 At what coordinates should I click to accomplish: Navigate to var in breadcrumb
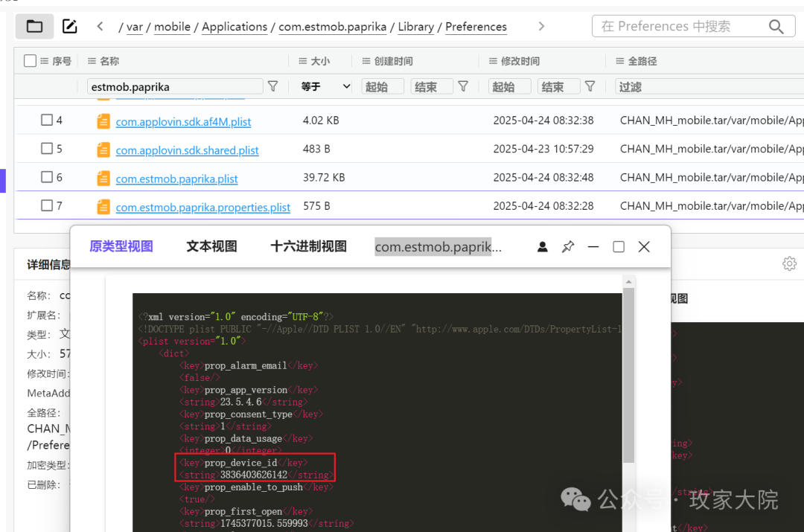pyautogui.click(x=135, y=27)
